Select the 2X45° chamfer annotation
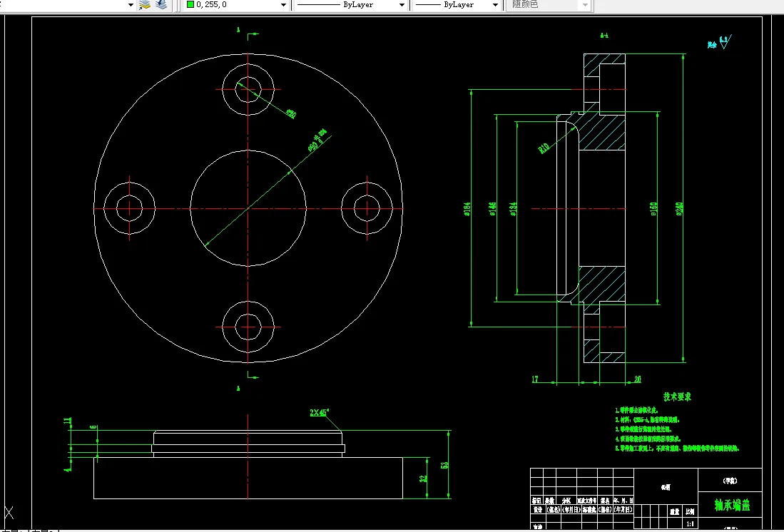The image size is (784, 532). [319, 412]
